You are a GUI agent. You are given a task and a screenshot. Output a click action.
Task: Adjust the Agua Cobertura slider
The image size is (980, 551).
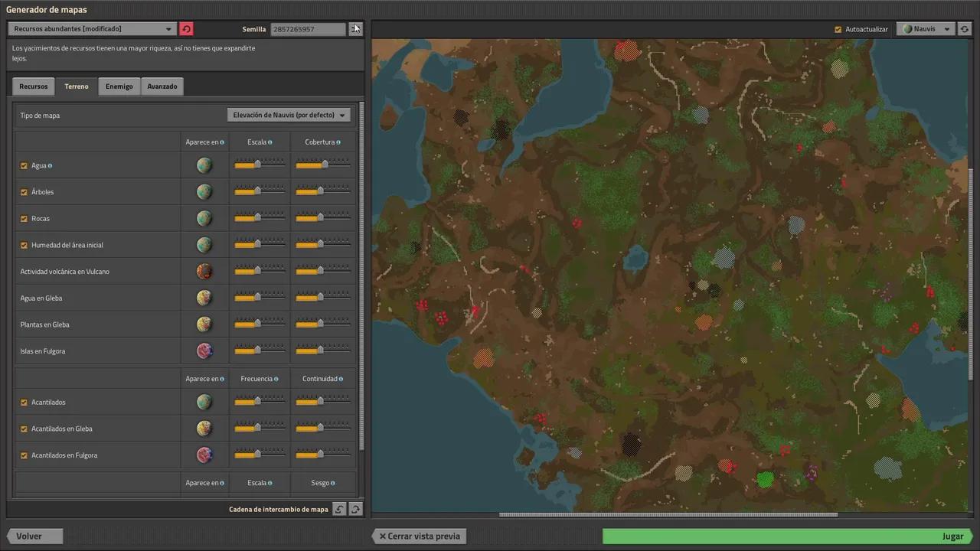(323, 164)
